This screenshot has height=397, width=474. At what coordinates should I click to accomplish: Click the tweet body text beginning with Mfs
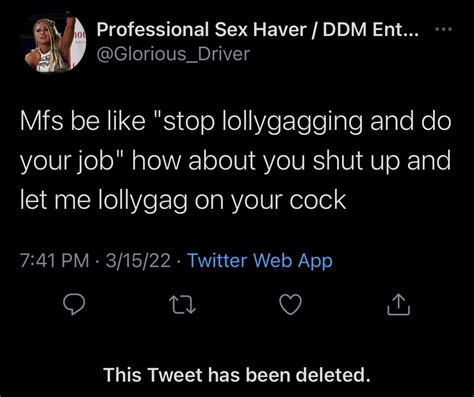click(x=235, y=161)
